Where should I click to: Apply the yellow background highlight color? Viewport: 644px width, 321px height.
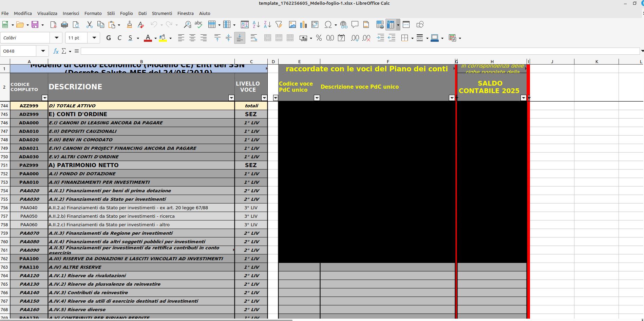tap(163, 38)
